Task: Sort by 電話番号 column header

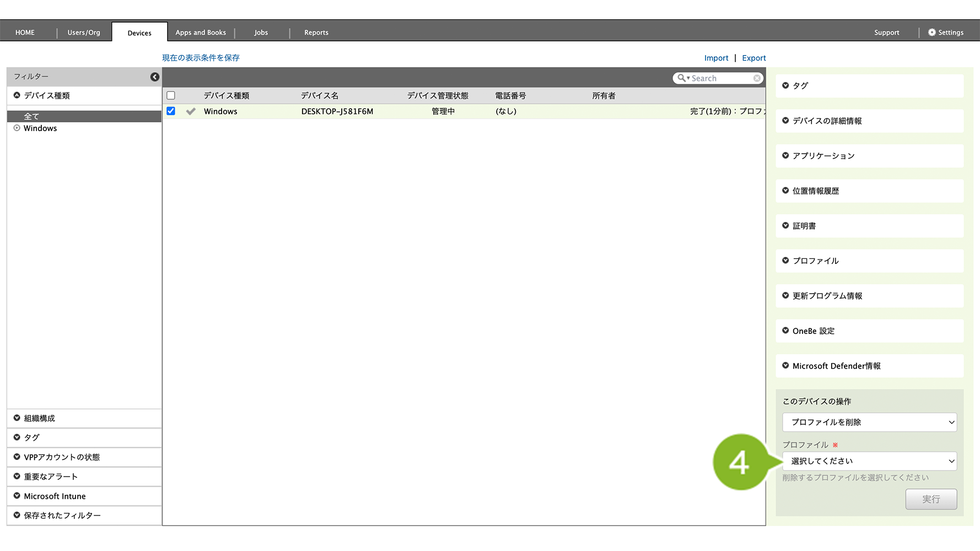Action: pos(510,96)
